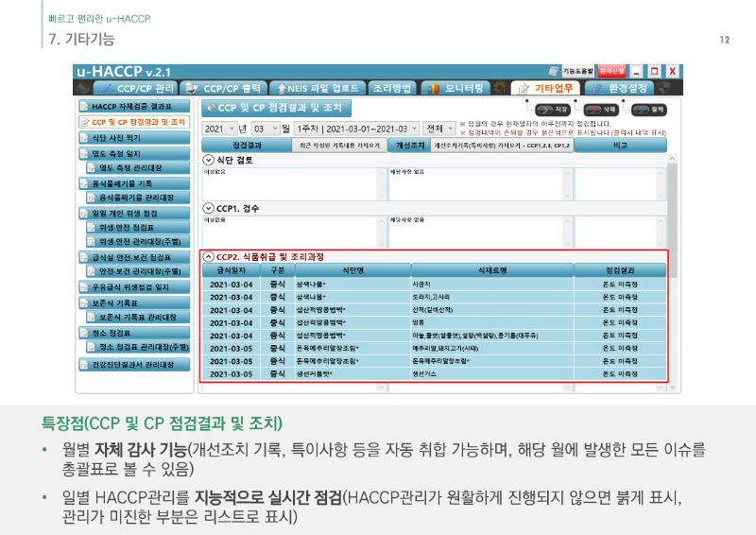This screenshot has height=535, width=756.
Task: Select the row with ingredient 생선가스
Action: click(435, 374)
